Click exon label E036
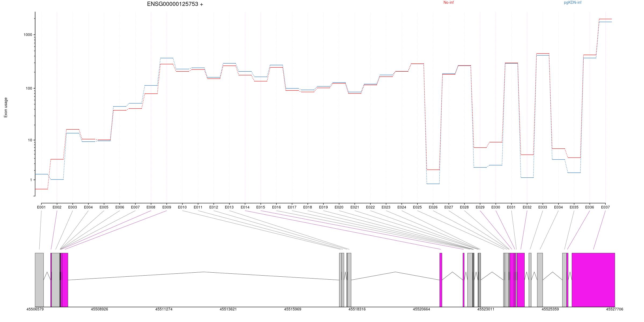 click(x=590, y=207)
